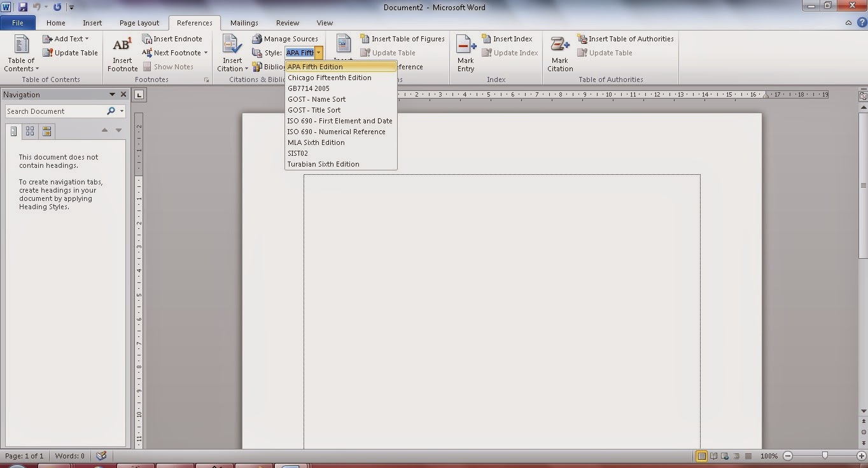Click Insert Table of Figures
Viewport: 868px width, 468px height.
click(402, 38)
